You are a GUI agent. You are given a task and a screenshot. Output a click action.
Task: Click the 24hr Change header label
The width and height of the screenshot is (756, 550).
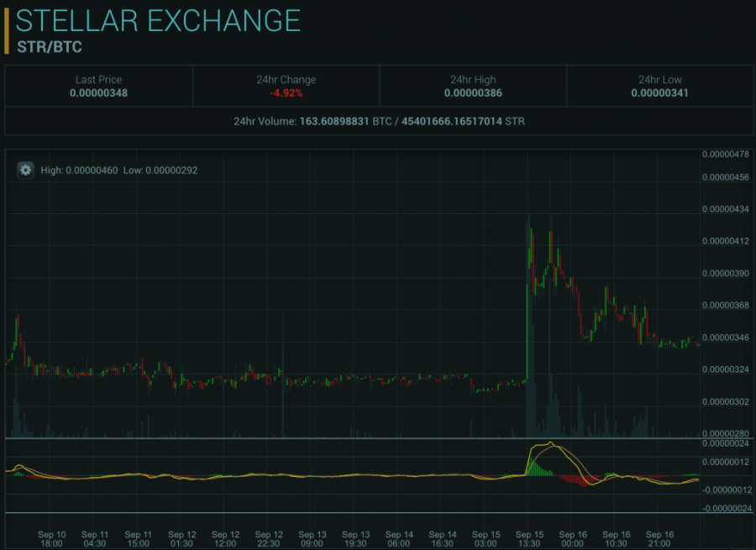click(286, 80)
